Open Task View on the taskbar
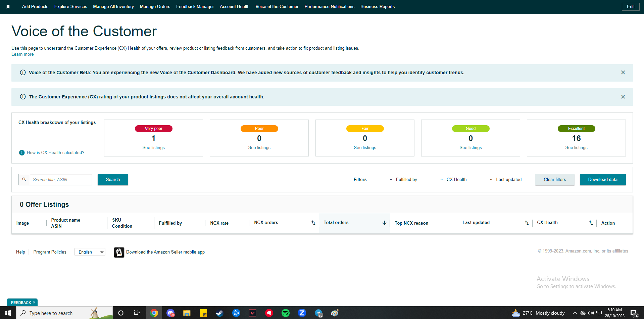 [137, 313]
